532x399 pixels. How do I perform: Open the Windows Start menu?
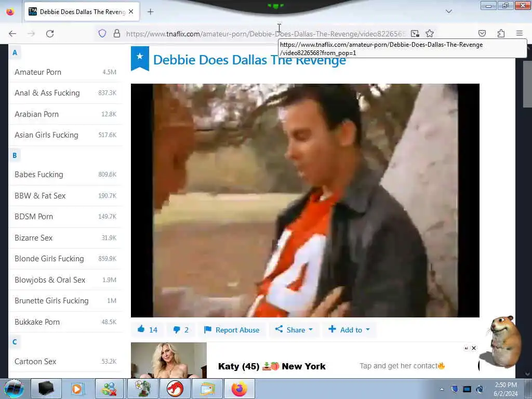[x=14, y=389]
